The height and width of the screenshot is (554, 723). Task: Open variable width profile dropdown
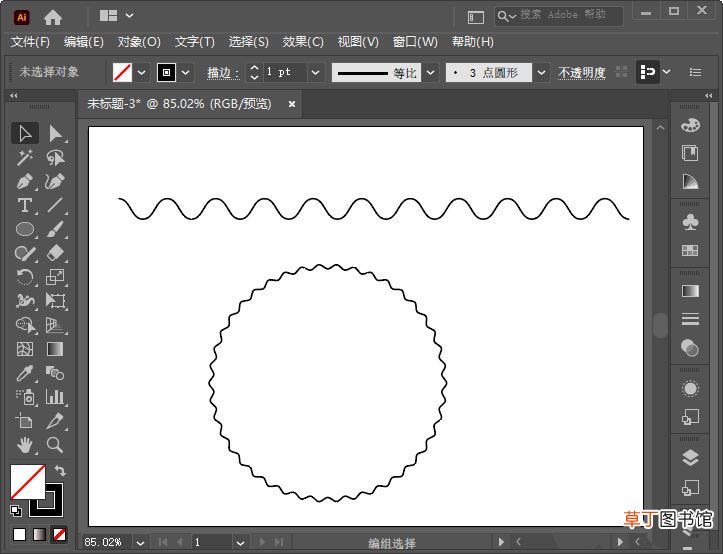430,72
